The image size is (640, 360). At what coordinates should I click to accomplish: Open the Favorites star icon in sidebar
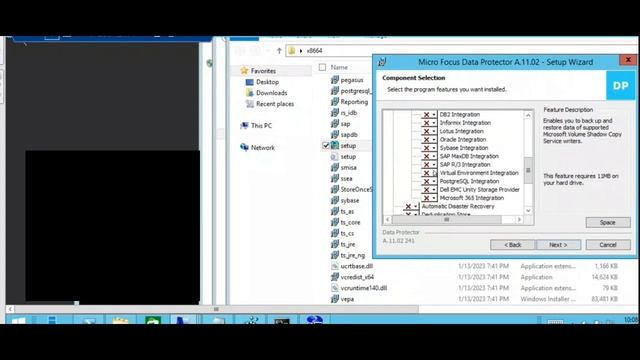[244, 71]
